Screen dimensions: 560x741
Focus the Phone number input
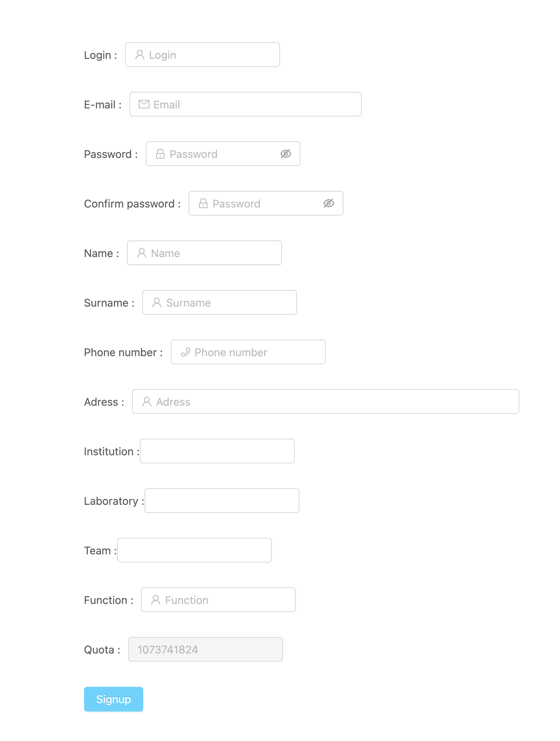(248, 352)
